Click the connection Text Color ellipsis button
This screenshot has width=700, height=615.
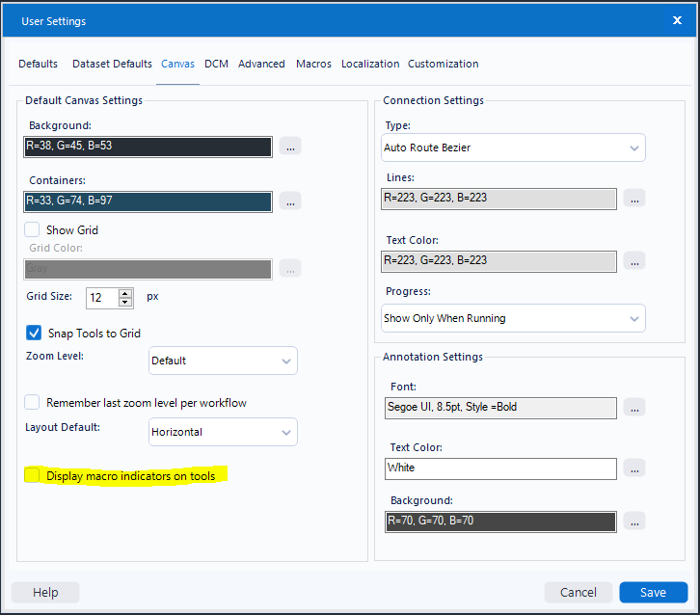633,260
